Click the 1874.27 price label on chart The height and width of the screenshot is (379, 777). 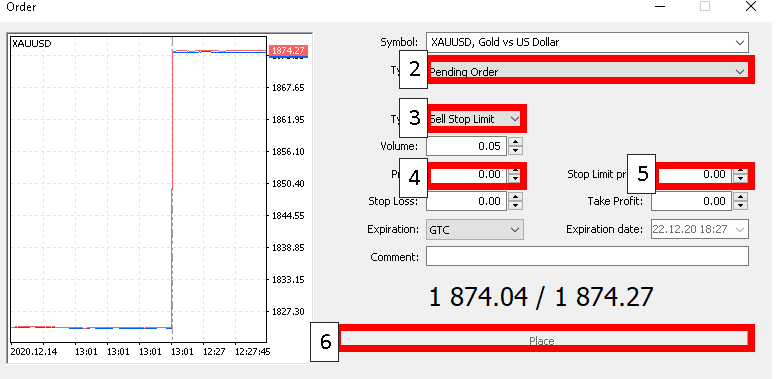coord(288,51)
